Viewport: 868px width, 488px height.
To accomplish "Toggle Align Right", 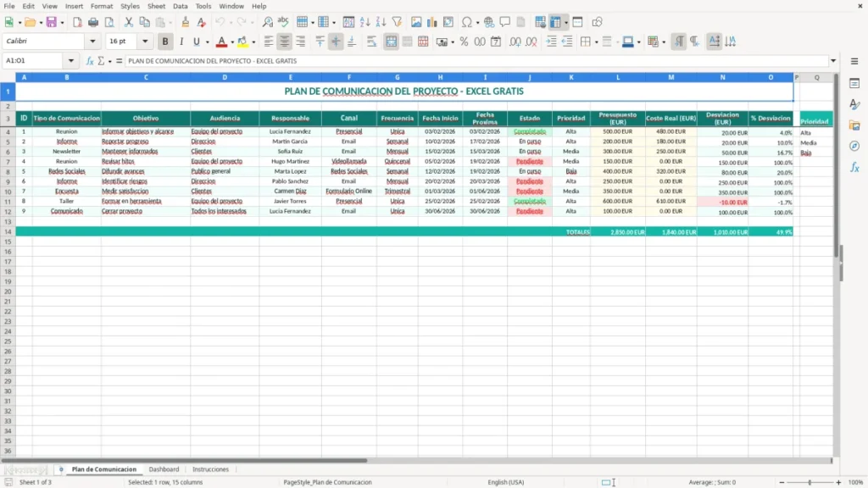I will 301,42.
